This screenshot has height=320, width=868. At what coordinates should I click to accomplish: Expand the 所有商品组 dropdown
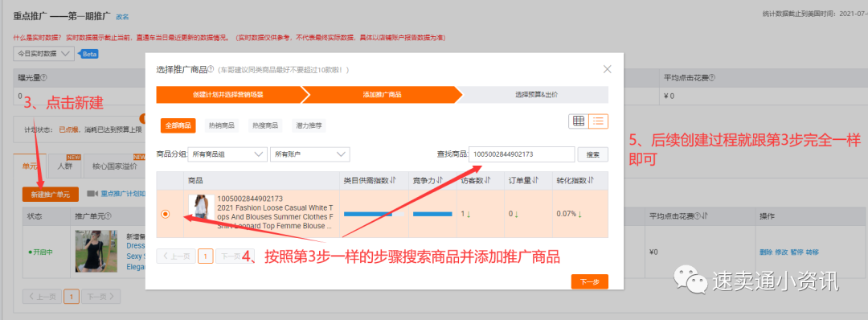click(x=227, y=154)
